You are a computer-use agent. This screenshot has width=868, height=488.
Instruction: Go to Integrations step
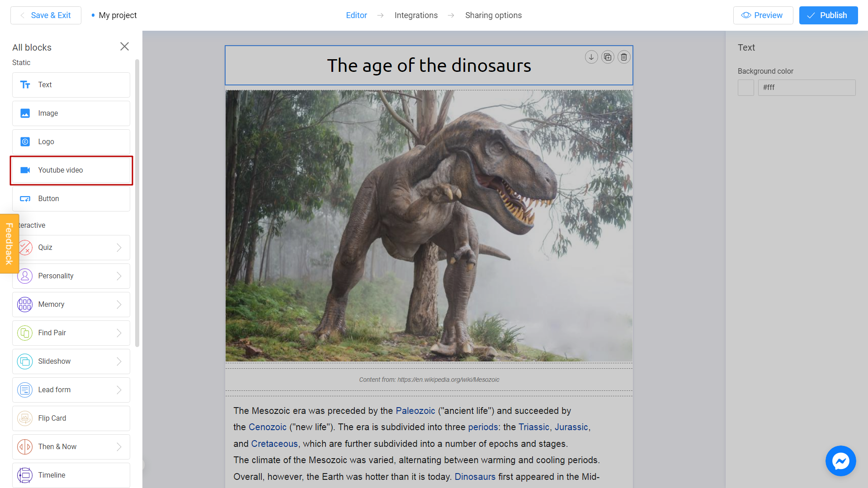[x=416, y=15]
